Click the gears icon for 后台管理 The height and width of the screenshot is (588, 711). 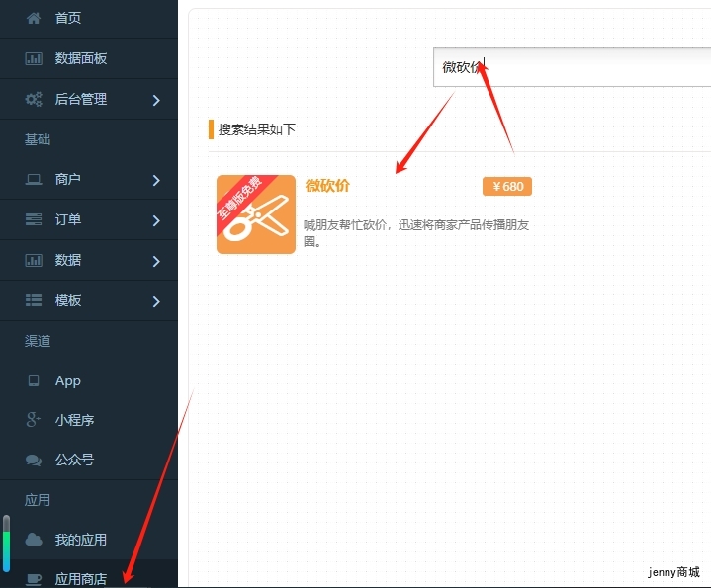[x=34, y=99]
